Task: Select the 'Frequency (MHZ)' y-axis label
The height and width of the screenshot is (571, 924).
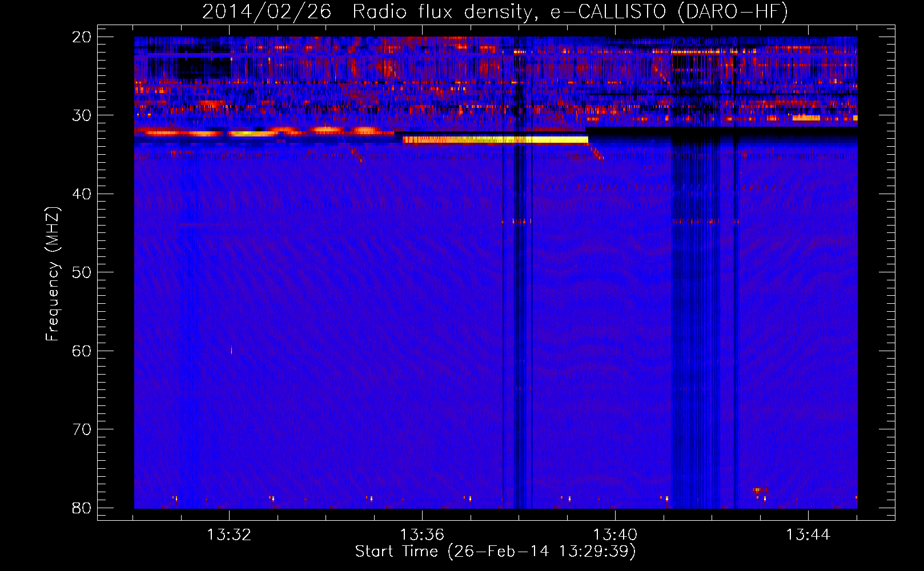Action: tap(53, 274)
